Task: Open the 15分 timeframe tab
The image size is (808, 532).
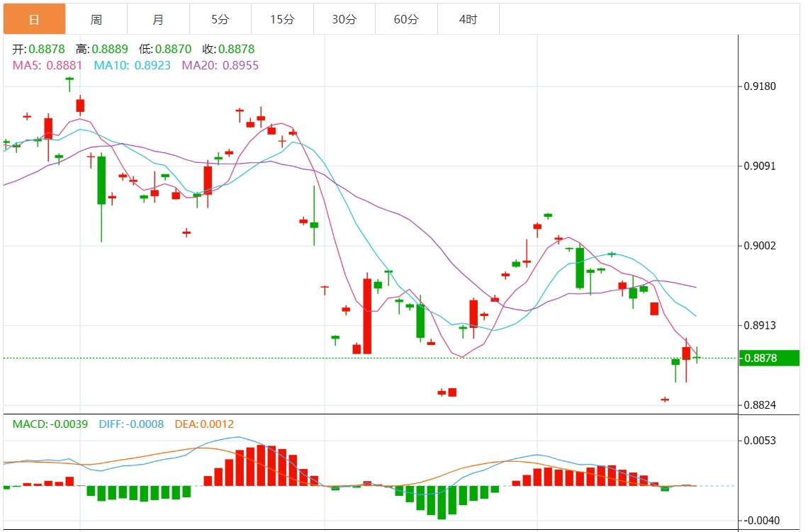Action: [282, 19]
